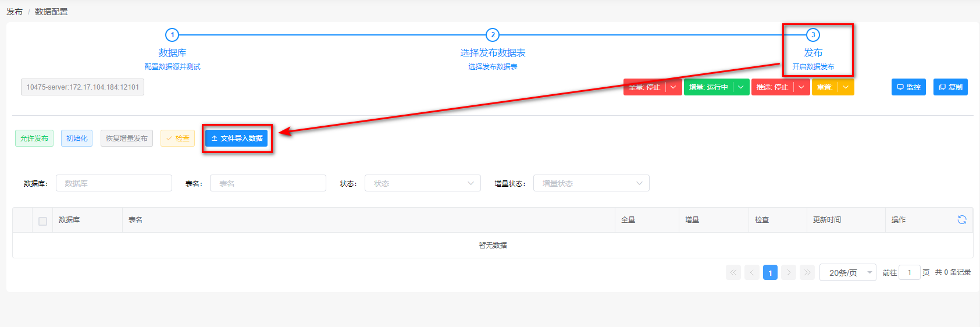Expand the 全量: 停止 dropdown arrow
980x327 pixels.
[x=673, y=87]
